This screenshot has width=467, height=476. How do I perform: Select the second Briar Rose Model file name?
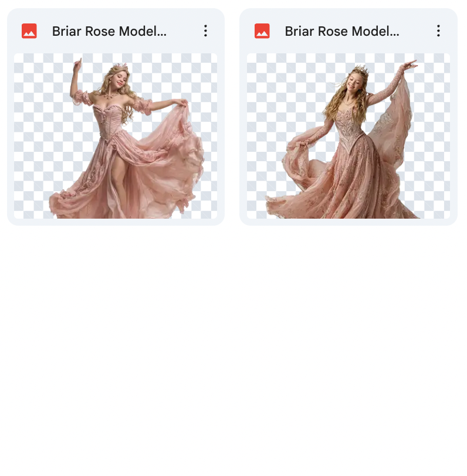point(342,32)
